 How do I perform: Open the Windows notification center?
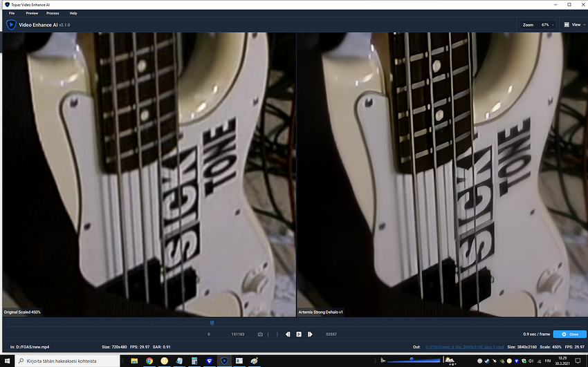click(x=578, y=361)
